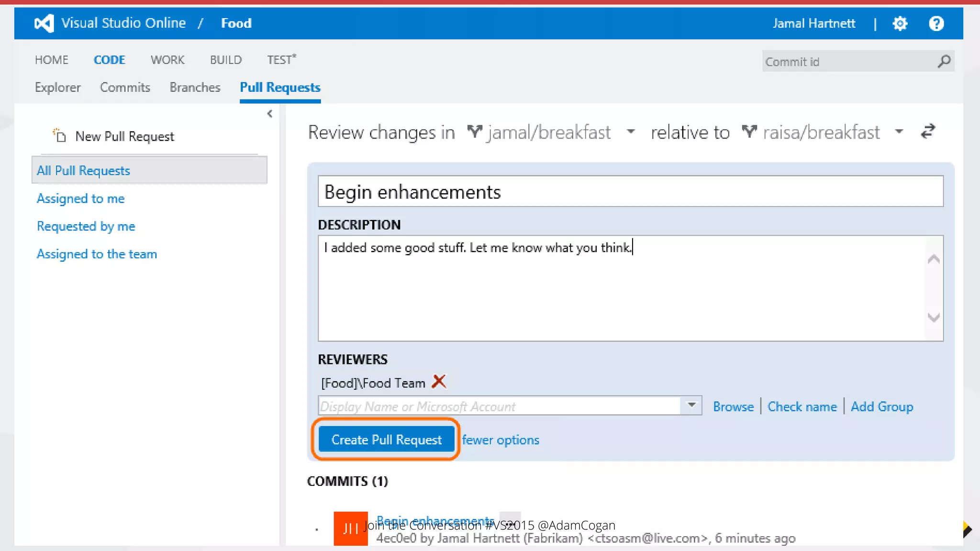
Task: Open settings gear icon
Action: pyautogui.click(x=900, y=23)
